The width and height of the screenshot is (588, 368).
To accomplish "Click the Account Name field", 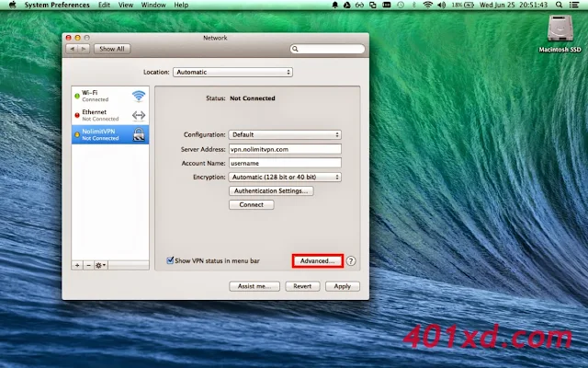I will click(x=285, y=163).
